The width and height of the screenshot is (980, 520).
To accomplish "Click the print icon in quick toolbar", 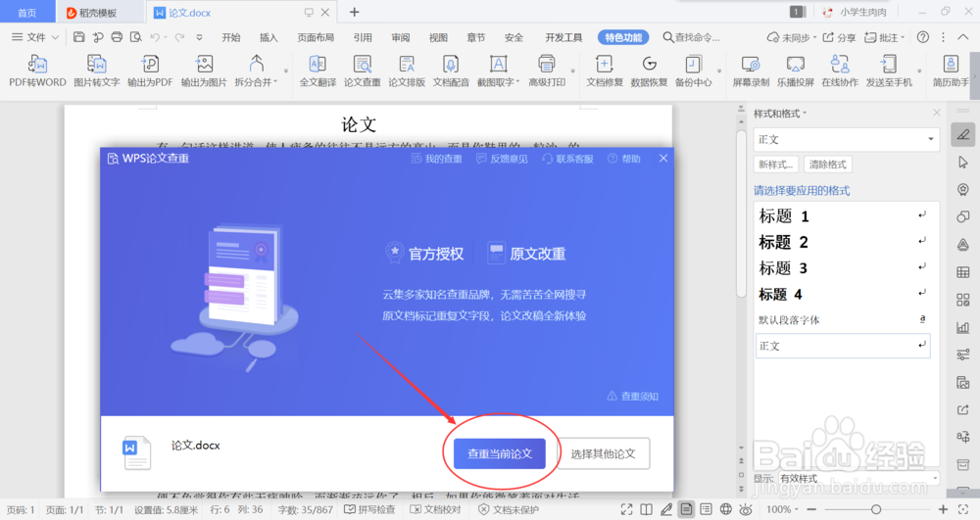I will pos(117,37).
